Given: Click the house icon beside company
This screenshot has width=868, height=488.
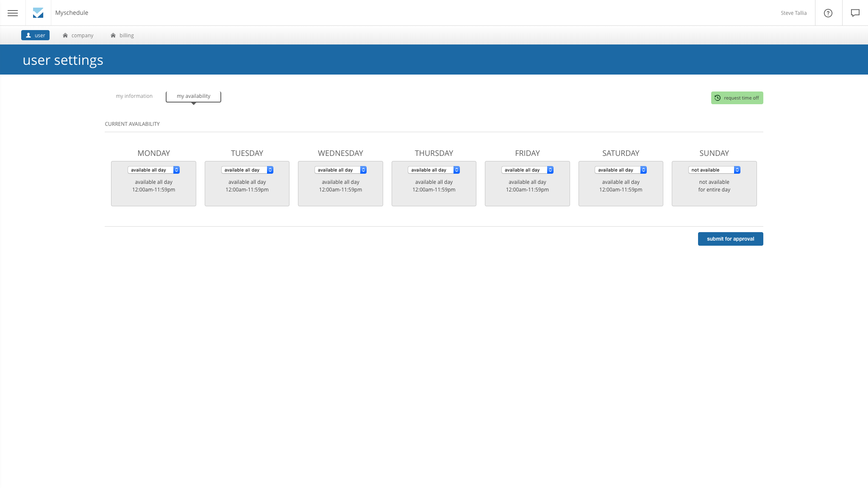Looking at the screenshot, I should click(65, 36).
